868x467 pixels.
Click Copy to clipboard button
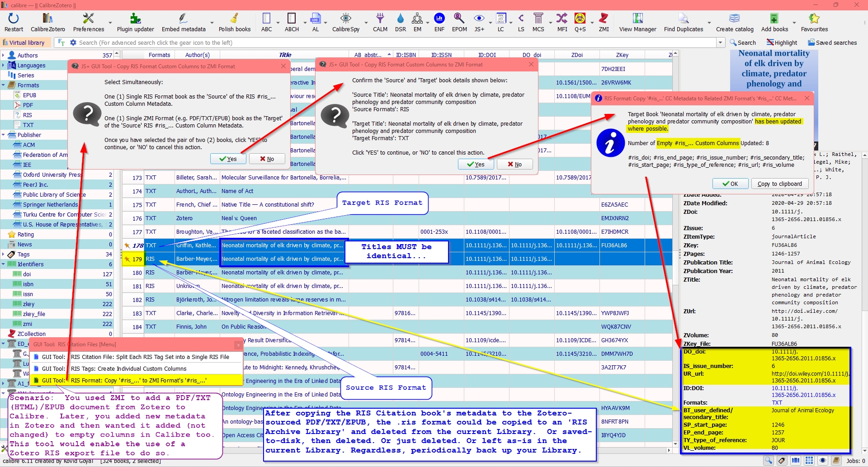[779, 184]
